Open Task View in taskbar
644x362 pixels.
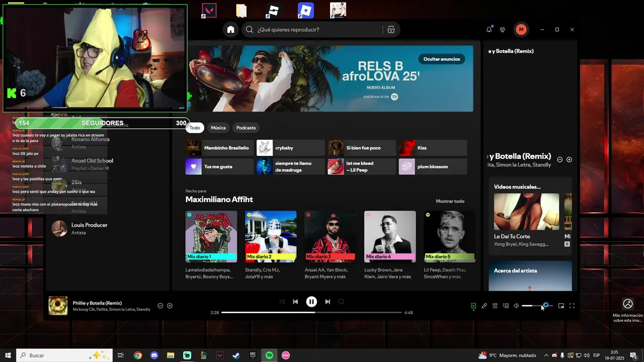[x=121, y=355]
